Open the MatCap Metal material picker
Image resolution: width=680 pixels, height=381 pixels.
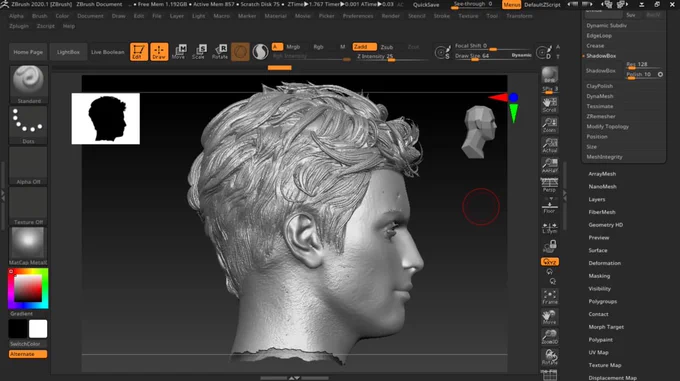point(28,246)
